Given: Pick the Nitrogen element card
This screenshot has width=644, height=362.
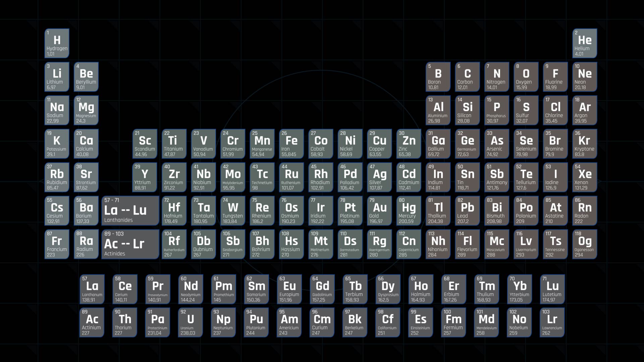Looking at the screenshot, I should pos(497,77).
